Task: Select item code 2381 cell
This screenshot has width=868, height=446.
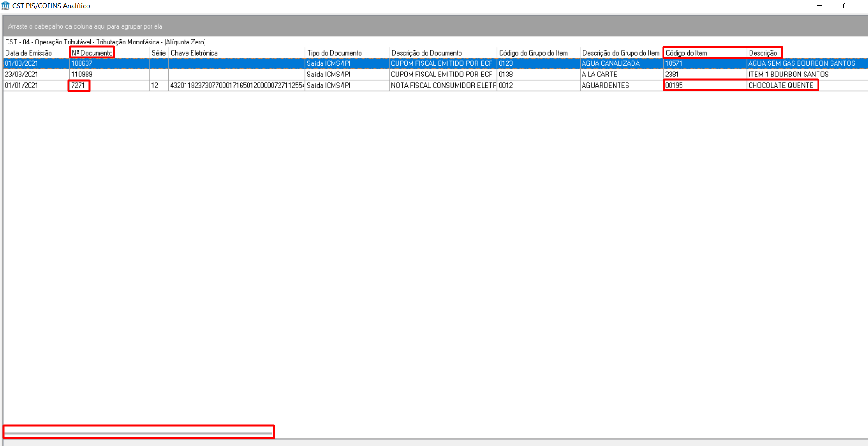Action: point(705,74)
